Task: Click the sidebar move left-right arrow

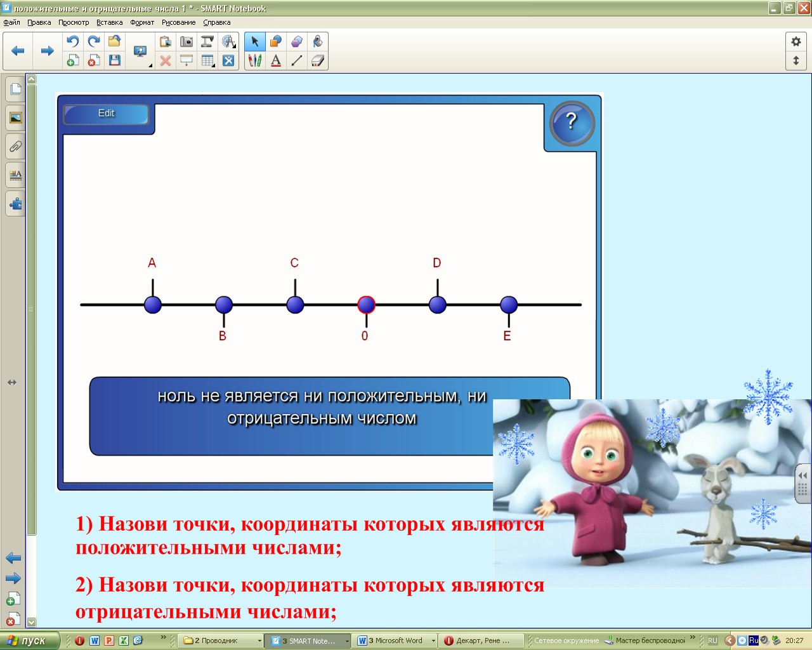Action: click(x=12, y=382)
